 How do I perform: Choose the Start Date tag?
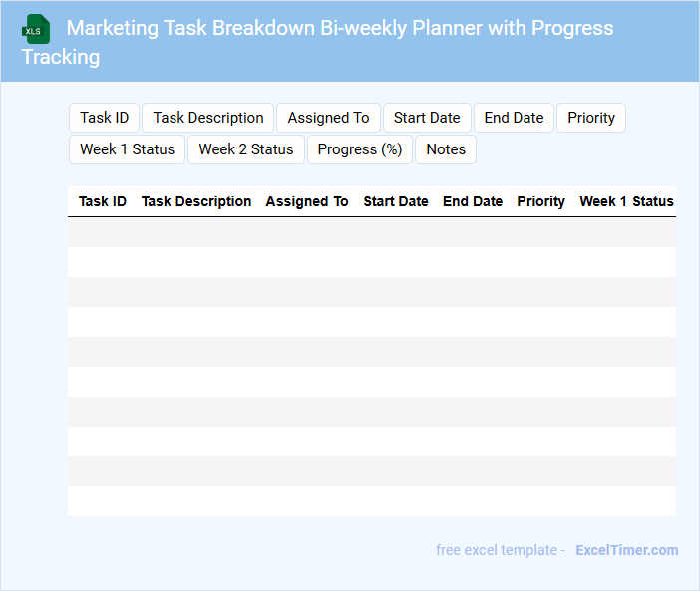(427, 118)
